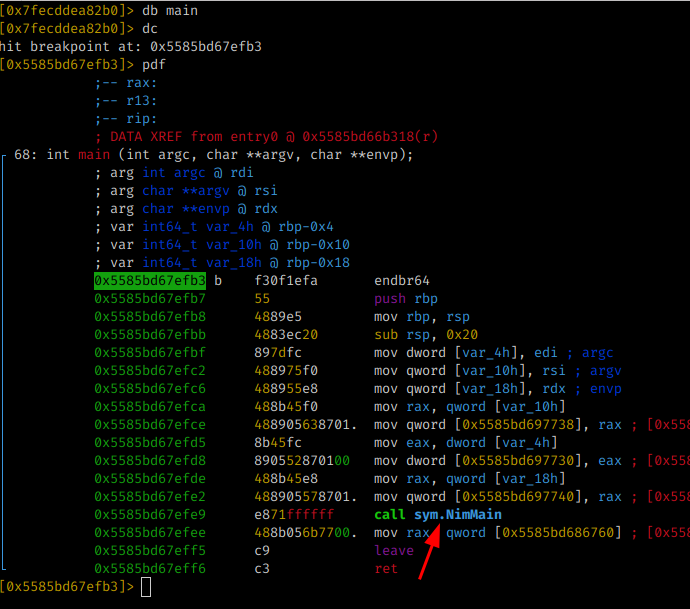Click the 'var_4h' variable declaration line

point(222,227)
